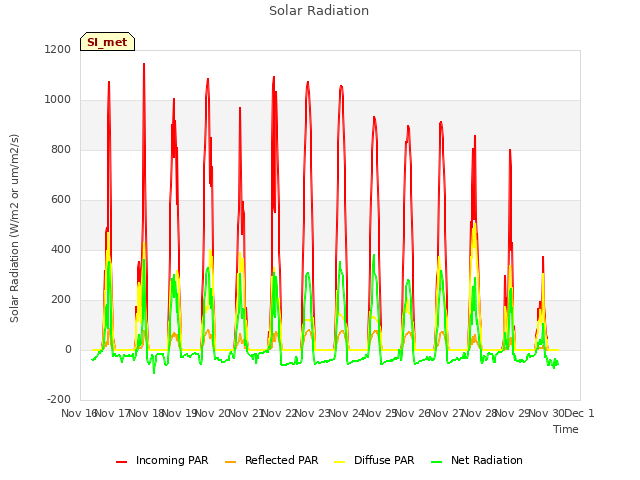Click the -200 y-axis tick label
The width and height of the screenshot is (640, 480).
point(59,399)
